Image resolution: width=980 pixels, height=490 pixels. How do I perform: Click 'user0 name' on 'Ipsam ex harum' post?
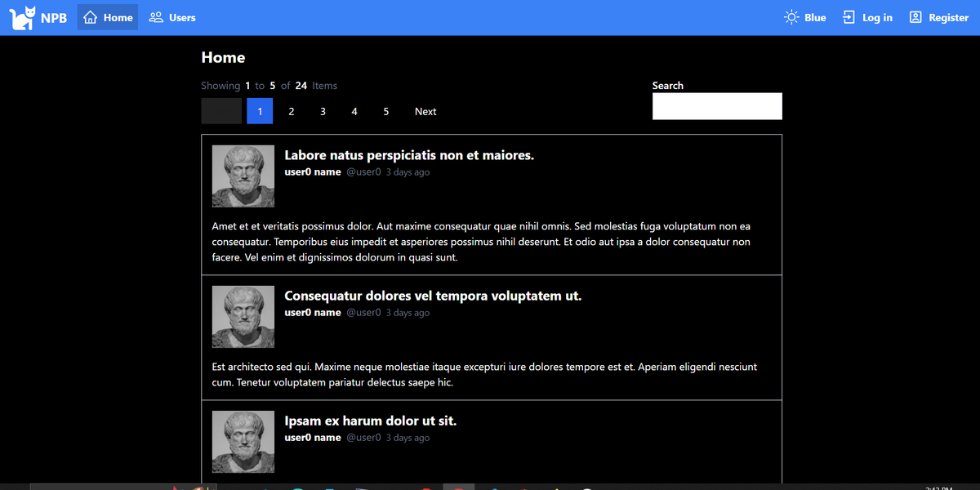coord(313,438)
